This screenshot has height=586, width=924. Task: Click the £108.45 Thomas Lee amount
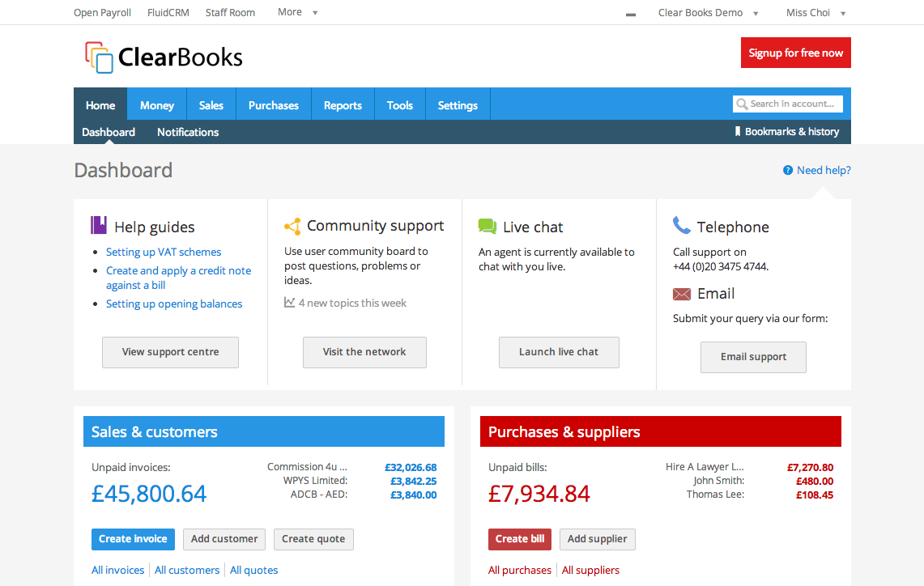click(815, 495)
